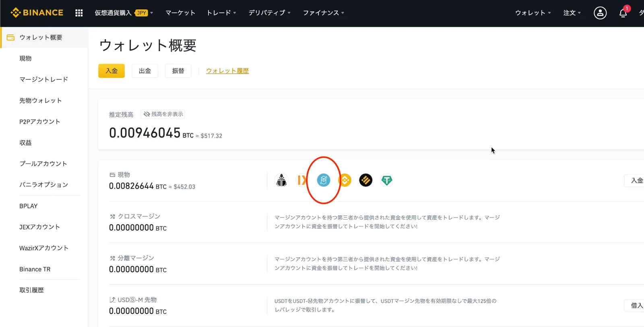Click the estimated balance 0.00946045 BTC
Viewport: 644px width, 327px height.
[x=151, y=133]
